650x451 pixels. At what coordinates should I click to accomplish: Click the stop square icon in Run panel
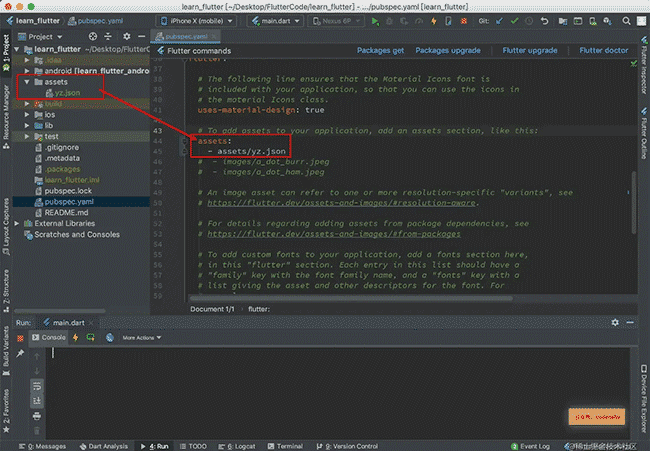(20, 338)
